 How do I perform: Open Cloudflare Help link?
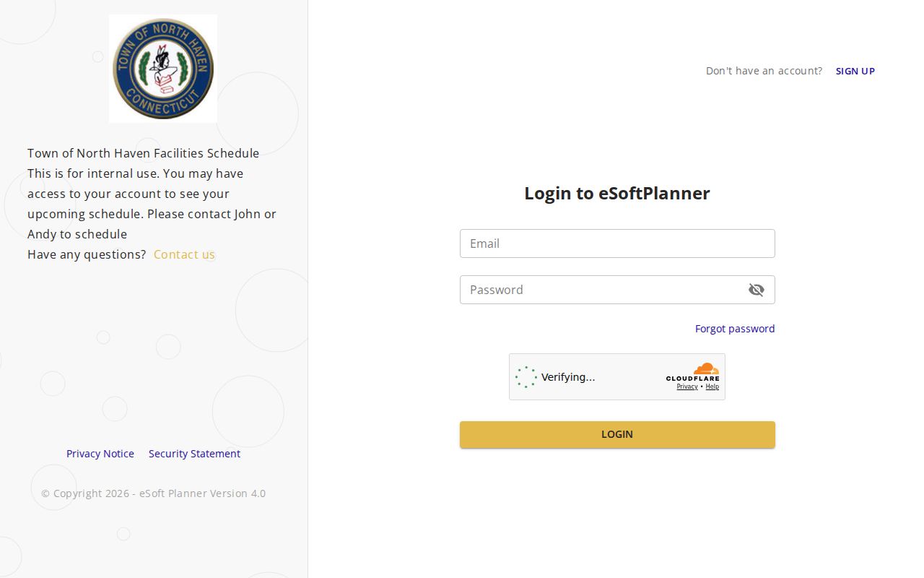712,387
